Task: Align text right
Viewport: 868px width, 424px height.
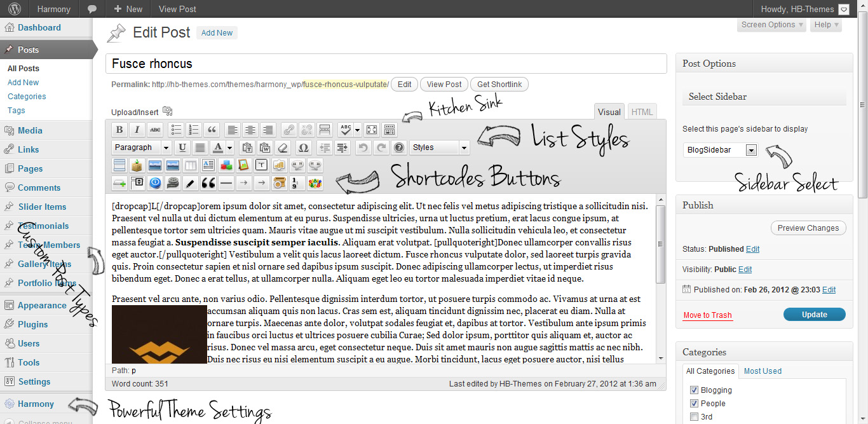Action: pos(268,130)
